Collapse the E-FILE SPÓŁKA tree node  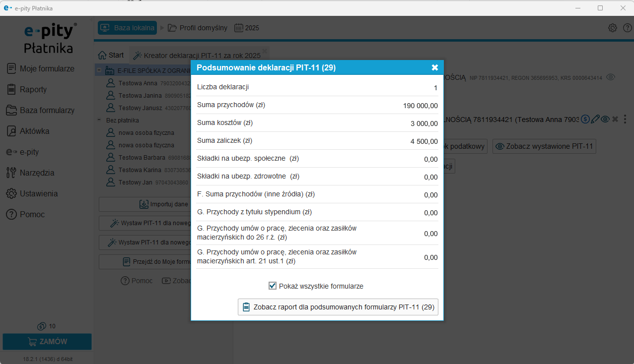pos(99,70)
